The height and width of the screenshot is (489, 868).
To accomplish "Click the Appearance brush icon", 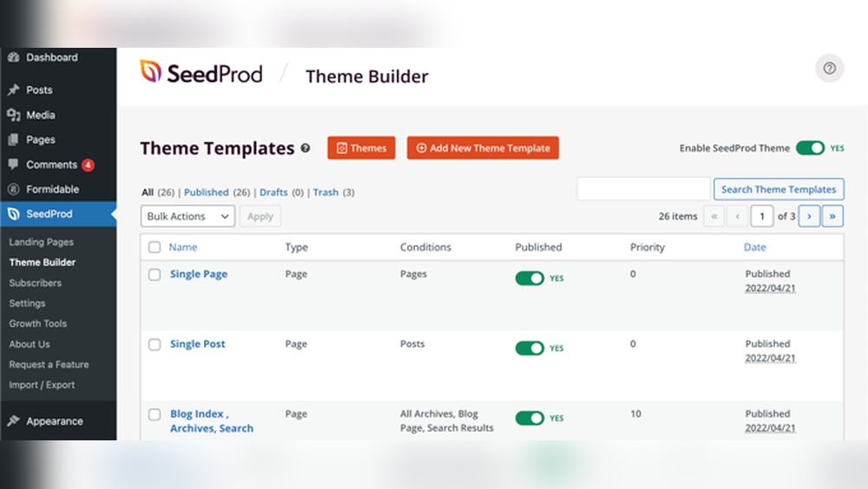I will tap(14, 421).
